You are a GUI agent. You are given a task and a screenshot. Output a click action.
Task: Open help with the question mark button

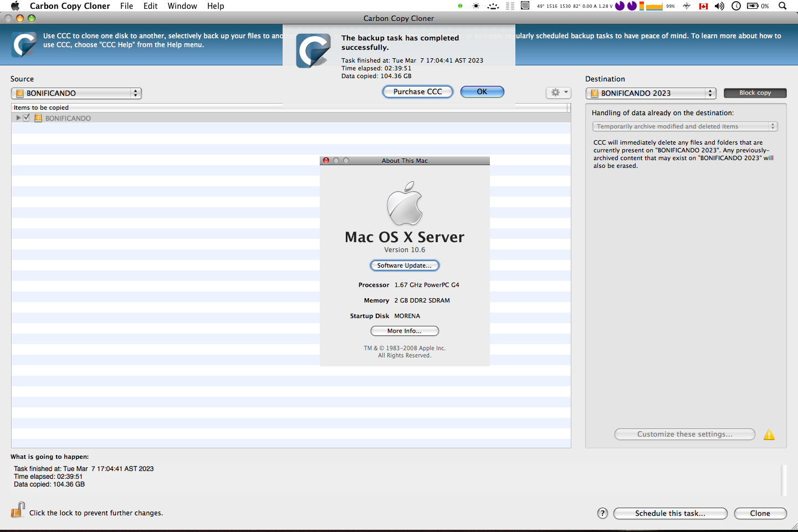(x=602, y=513)
